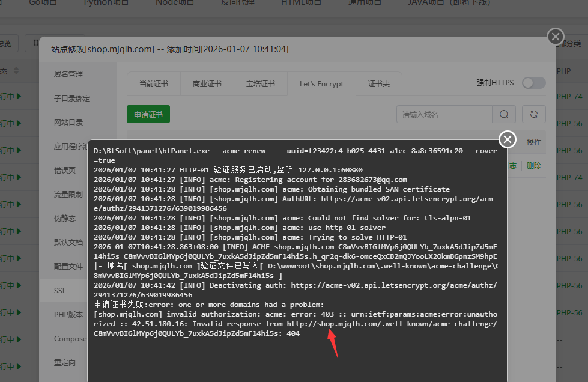Close the site modification dialog

pyautogui.click(x=556, y=37)
